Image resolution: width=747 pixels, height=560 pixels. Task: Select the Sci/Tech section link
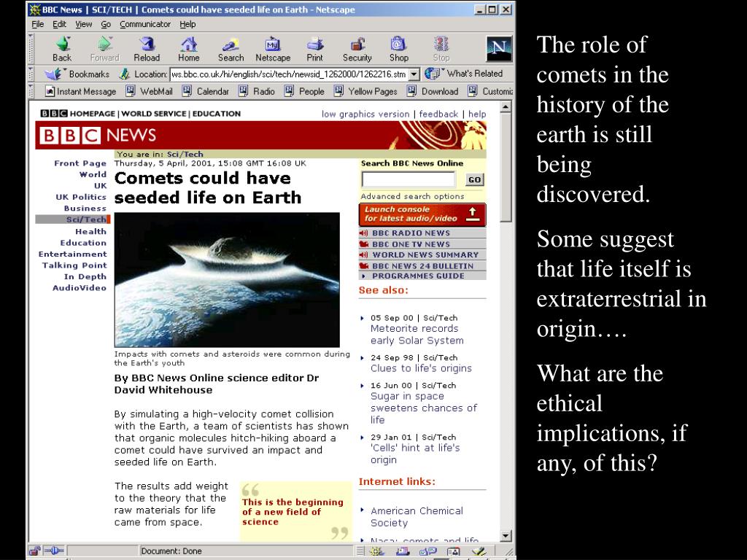(86, 219)
